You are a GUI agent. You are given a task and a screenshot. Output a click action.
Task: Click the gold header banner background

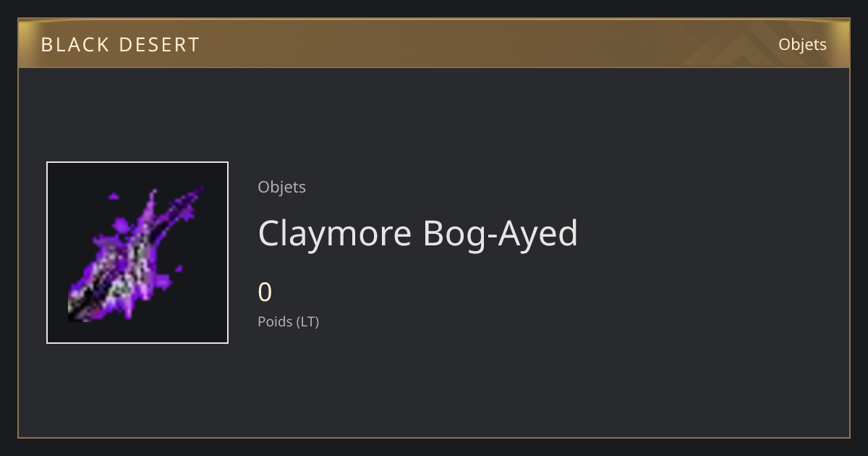pyautogui.click(x=434, y=43)
